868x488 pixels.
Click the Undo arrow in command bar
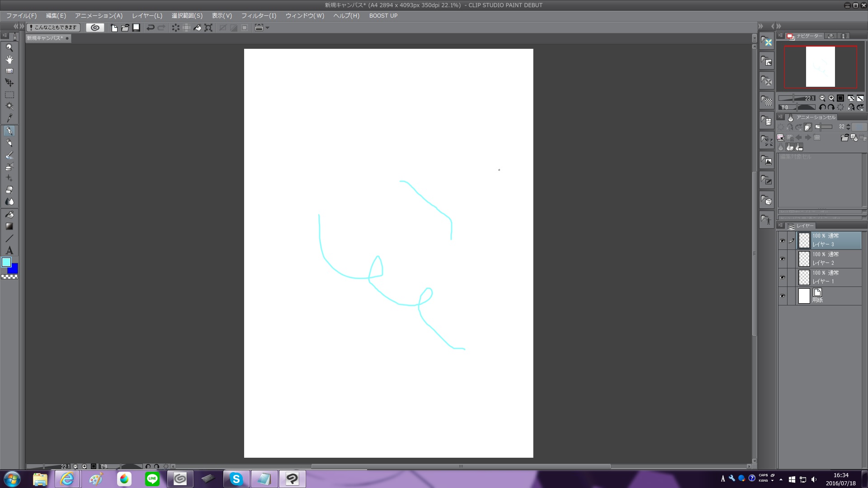click(151, 28)
